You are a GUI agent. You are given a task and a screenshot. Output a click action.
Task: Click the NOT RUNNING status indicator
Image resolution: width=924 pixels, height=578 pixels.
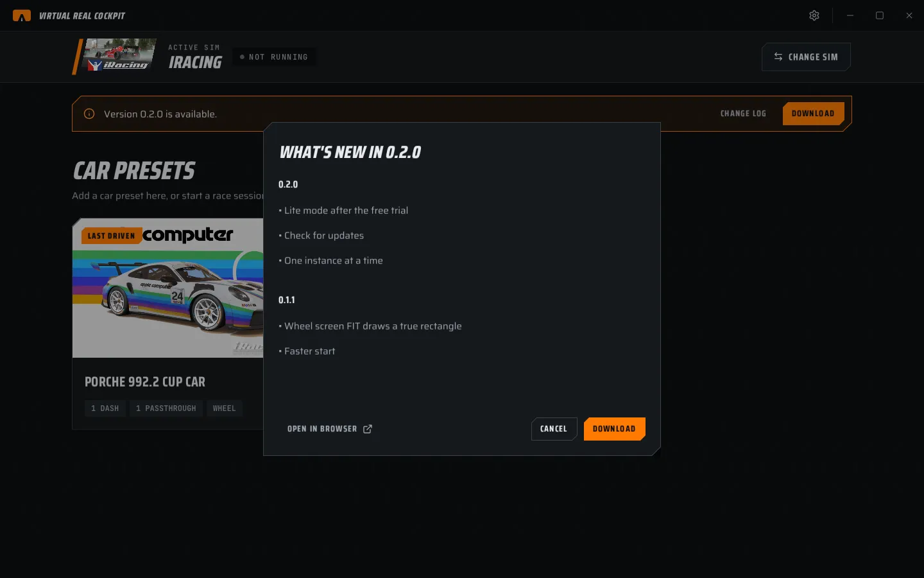tap(274, 57)
